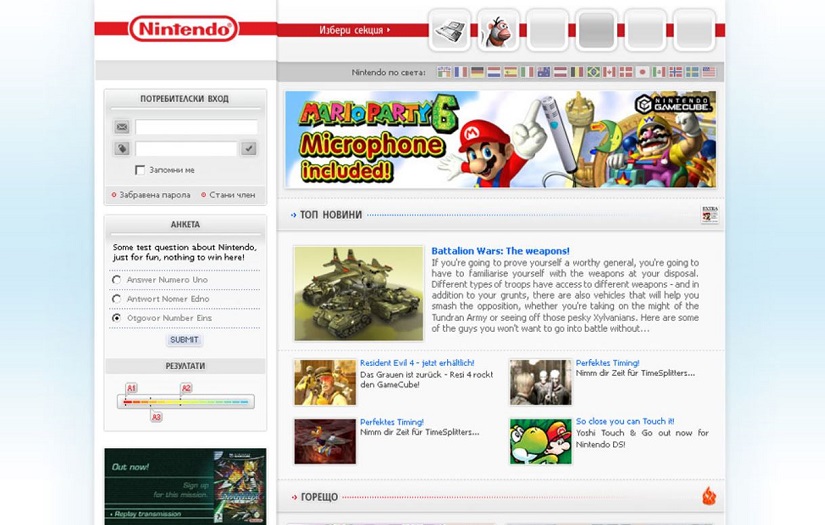Select the Spanish flag
The image size is (825, 525).
510,72
